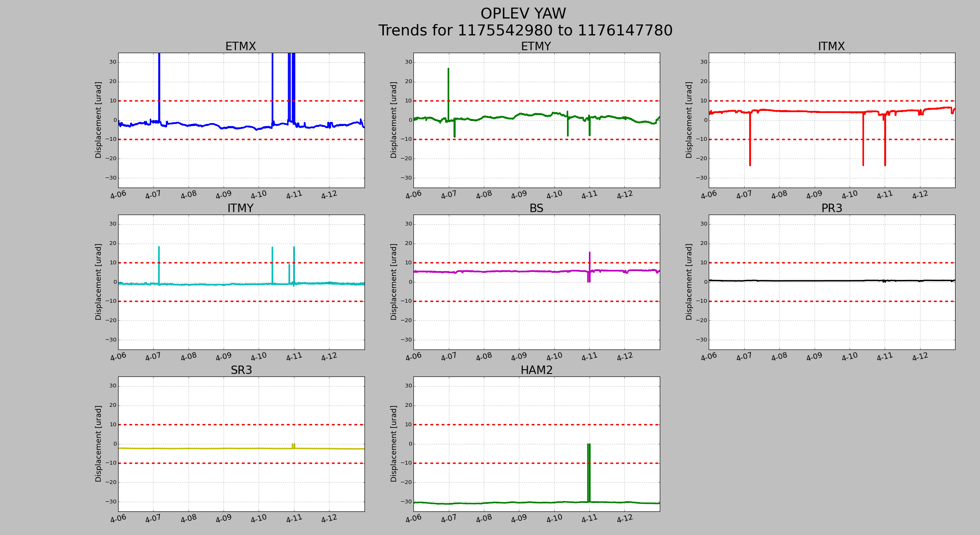The width and height of the screenshot is (980, 535).
Task: Click the PR3 Displacement [urad] axis label
Action: coord(689,282)
